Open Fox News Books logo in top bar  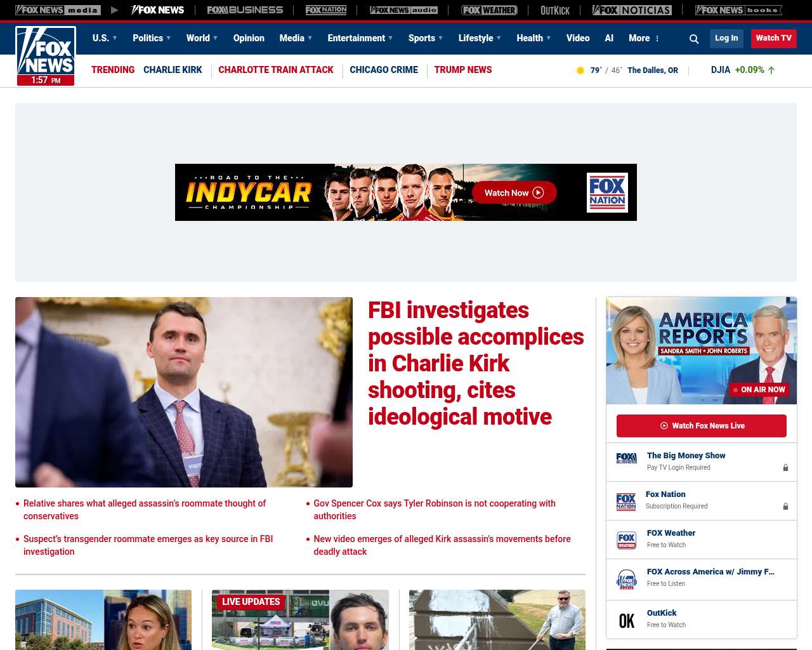pos(738,10)
